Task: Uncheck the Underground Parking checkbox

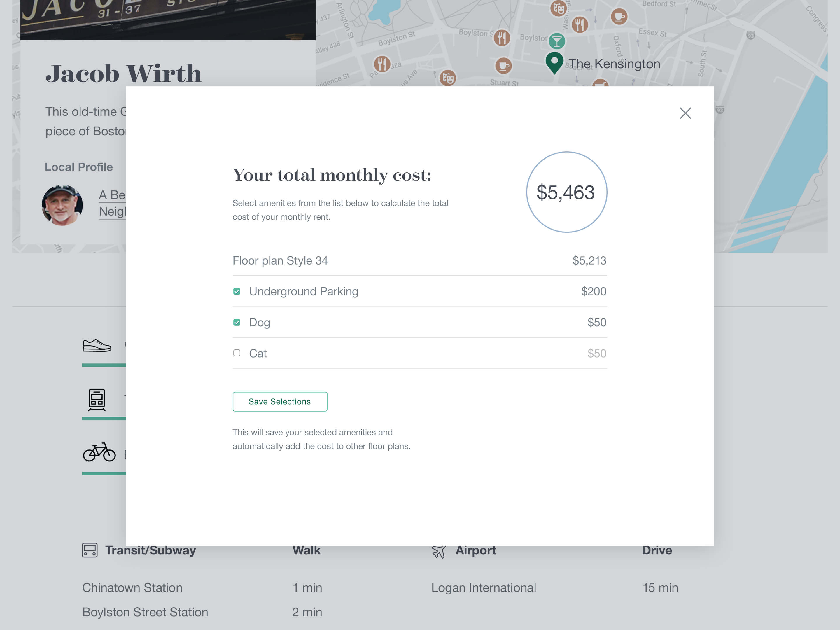Action: pyautogui.click(x=237, y=291)
